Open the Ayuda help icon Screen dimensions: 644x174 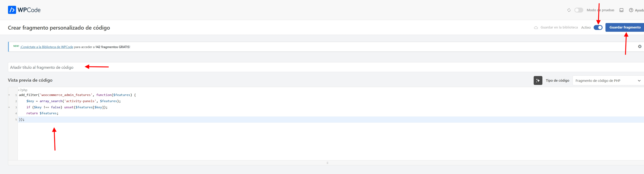(631, 10)
